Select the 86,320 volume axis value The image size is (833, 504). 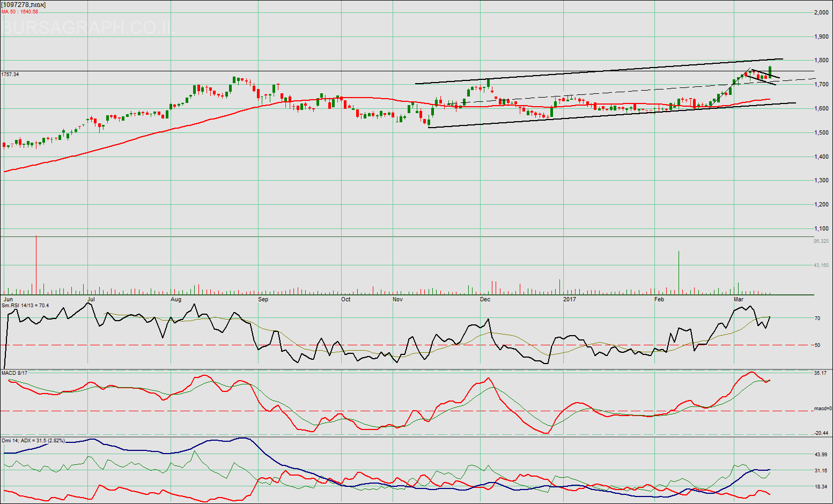pos(821,241)
